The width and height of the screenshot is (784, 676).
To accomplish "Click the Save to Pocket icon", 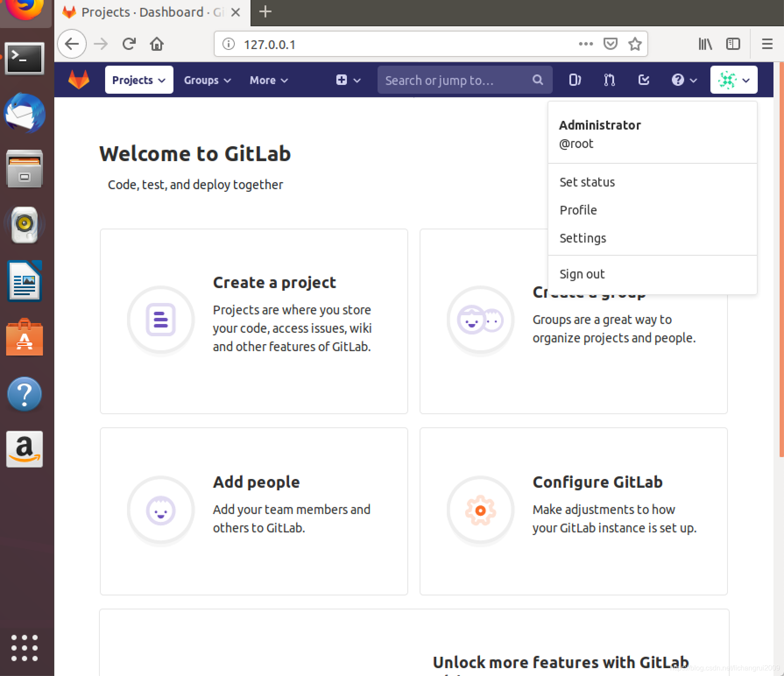I will coord(610,44).
